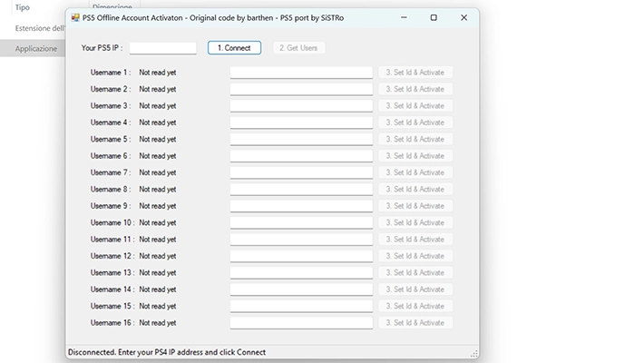Screen dimensions: 644x363
Task: Click Set Id & Activate for Username 1
Action: click(x=415, y=73)
